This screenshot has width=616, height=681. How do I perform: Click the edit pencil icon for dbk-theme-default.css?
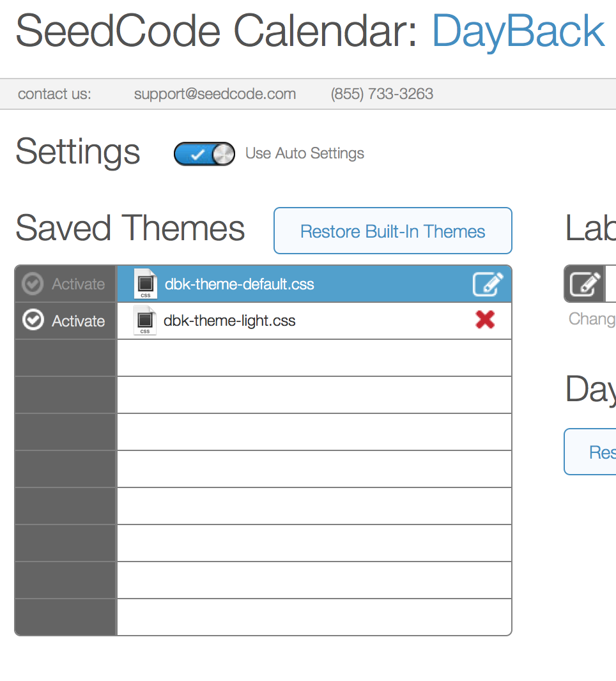[x=488, y=284]
